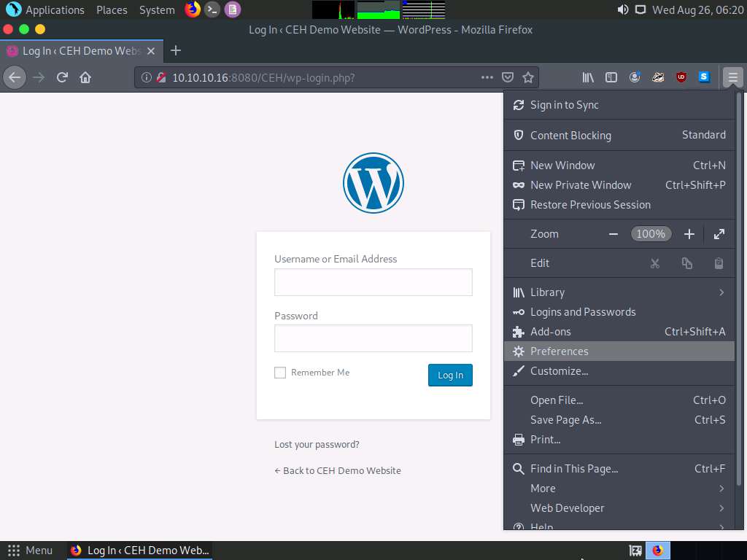Viewport: 747px width, 560px height.
Task: Open the Lost your password link
Action: [x=317, y=444]
